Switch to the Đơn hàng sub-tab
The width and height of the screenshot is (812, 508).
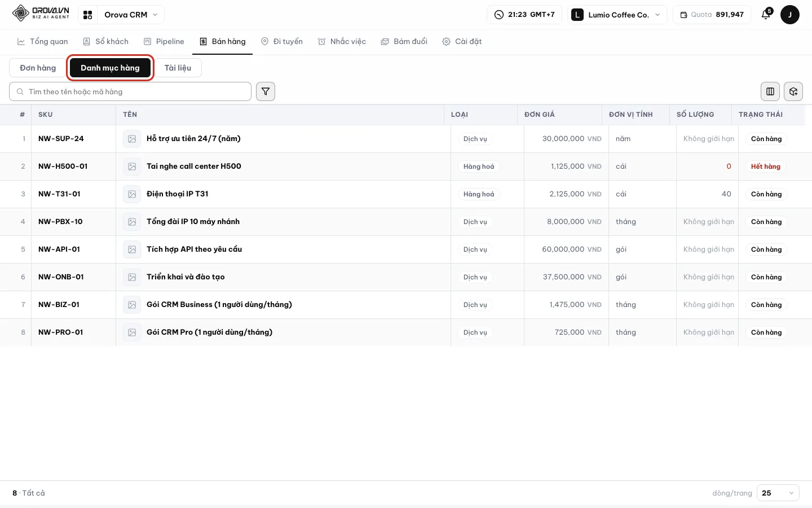38,68
